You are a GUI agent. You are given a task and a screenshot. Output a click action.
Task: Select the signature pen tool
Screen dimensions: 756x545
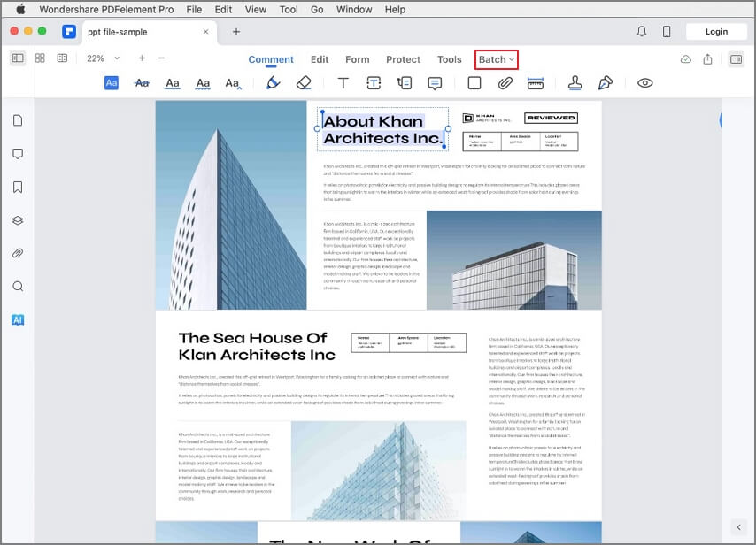[x=606, y=83]
